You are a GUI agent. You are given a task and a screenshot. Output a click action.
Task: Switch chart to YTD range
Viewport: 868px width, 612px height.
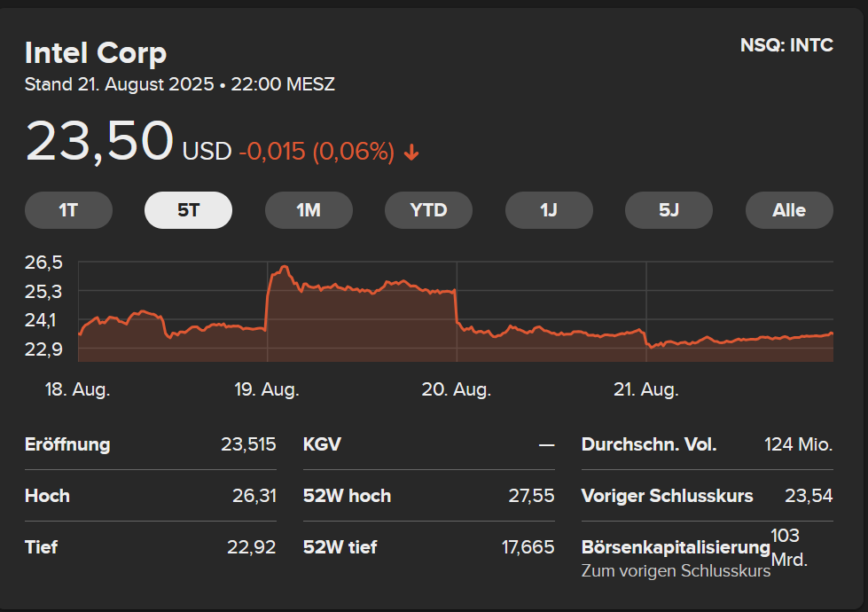click(x=428, y=210)
